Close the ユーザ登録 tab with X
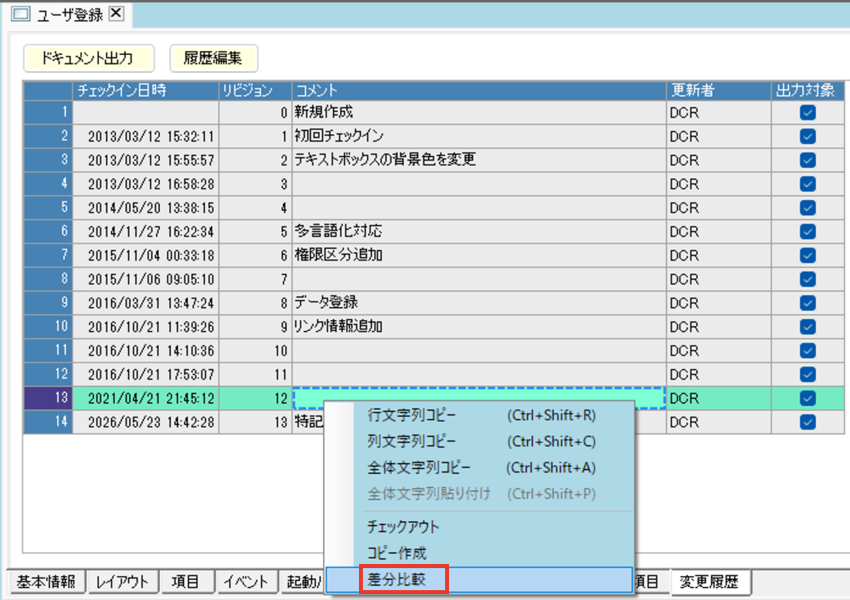The image size is (850, 600). 116,13
